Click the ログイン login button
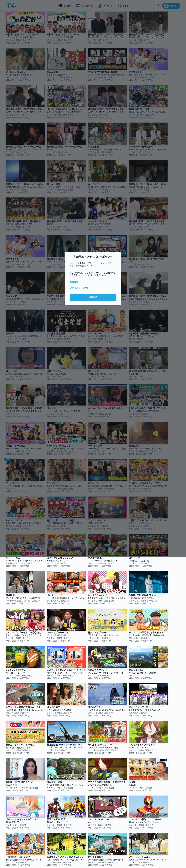The height and width of the screenshot is (868, 186). (171, 6)
